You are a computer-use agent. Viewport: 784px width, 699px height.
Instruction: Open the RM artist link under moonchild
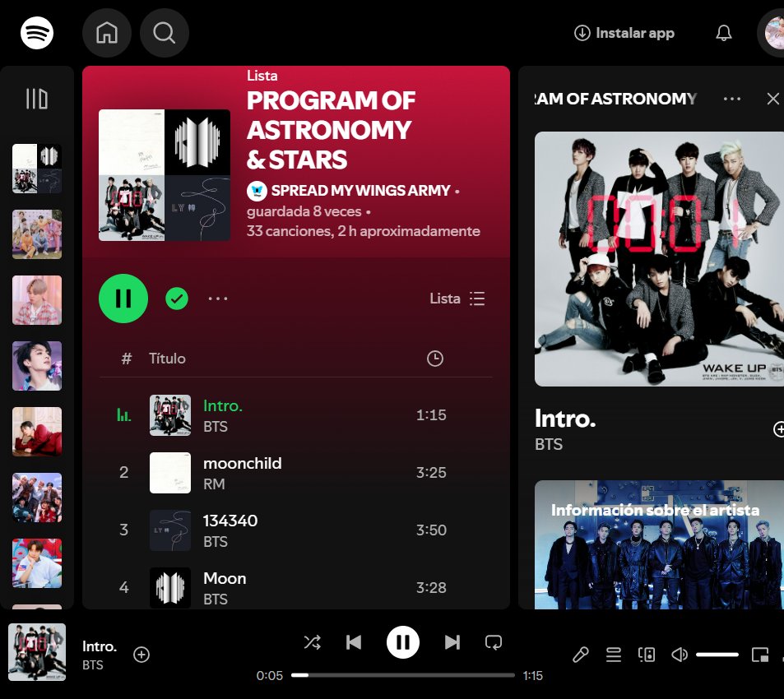click(214, 484)
